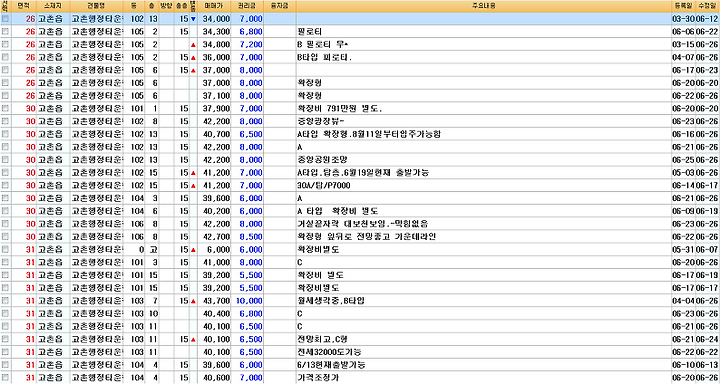Click the blue down arrow in the 34,000 row

[x=193, y=19]
